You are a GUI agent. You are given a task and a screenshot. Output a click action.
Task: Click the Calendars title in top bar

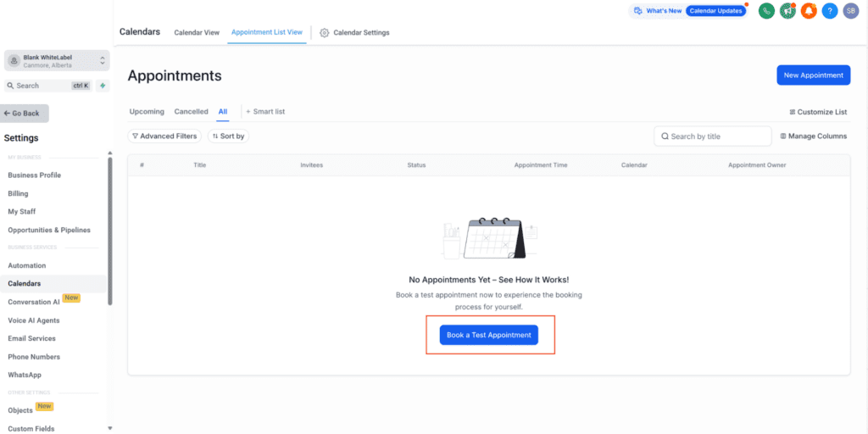[140, 31]
